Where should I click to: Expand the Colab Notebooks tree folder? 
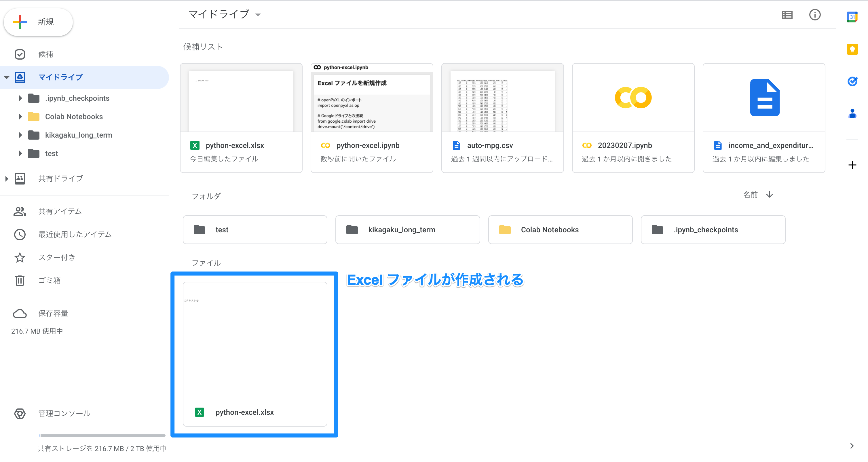(x=20, y=117)
